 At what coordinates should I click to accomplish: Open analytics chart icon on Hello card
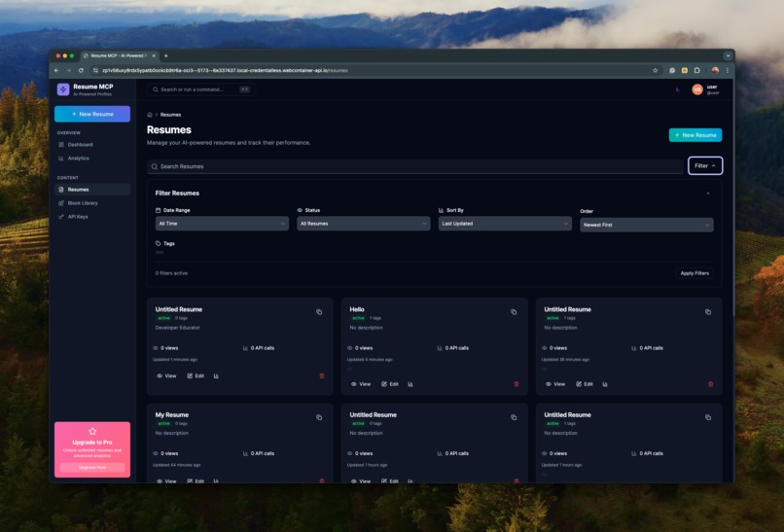[410, 384]
